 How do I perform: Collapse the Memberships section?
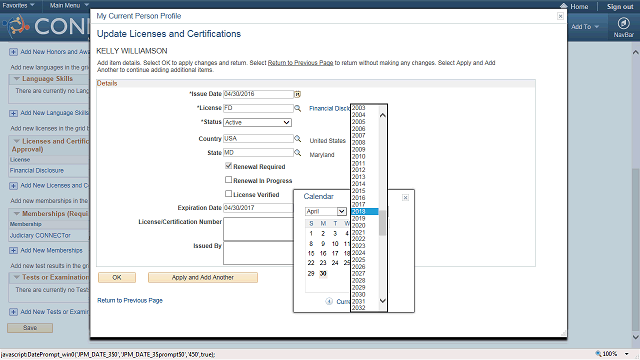[x=17, y=213]
